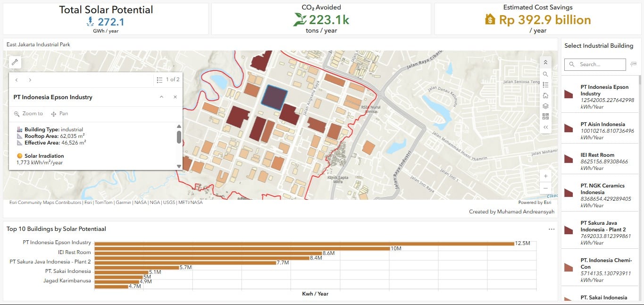The width and height of the screenshot is (644, 305).
Task: Click Powered by Esri link
Action: [x=535, y=203]
